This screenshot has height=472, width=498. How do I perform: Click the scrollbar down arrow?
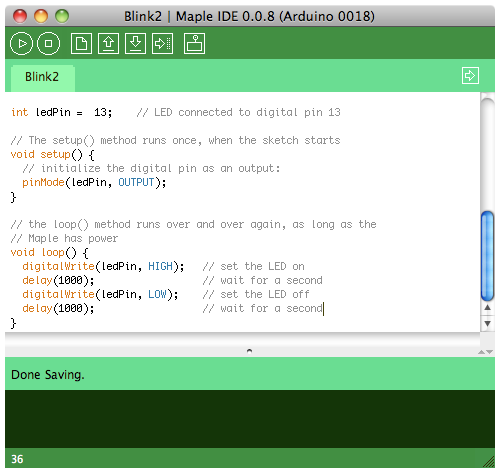(x=488, y=324)
